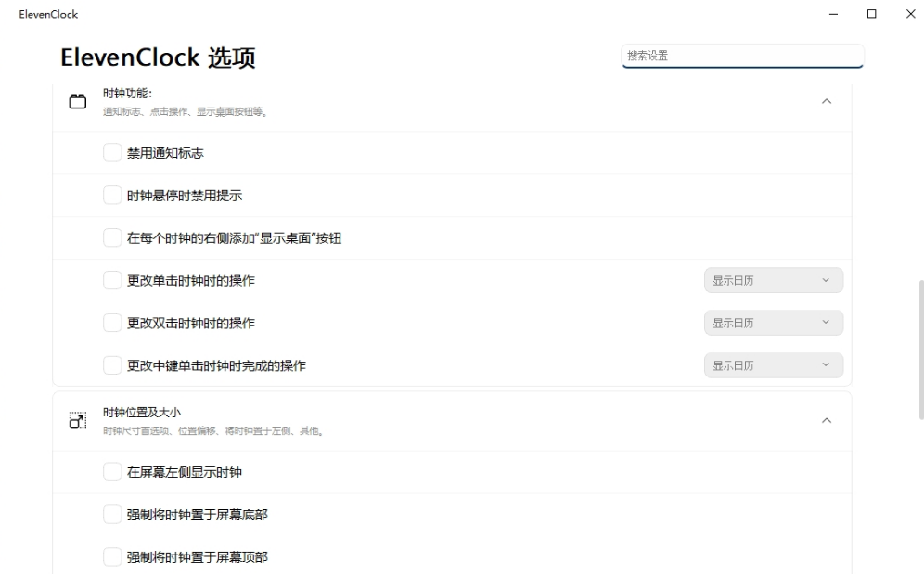The height and width of the screenshot is (574, 924).
Task: Click the 时钟位置及大小 section title
Action: tap(141, 412)
